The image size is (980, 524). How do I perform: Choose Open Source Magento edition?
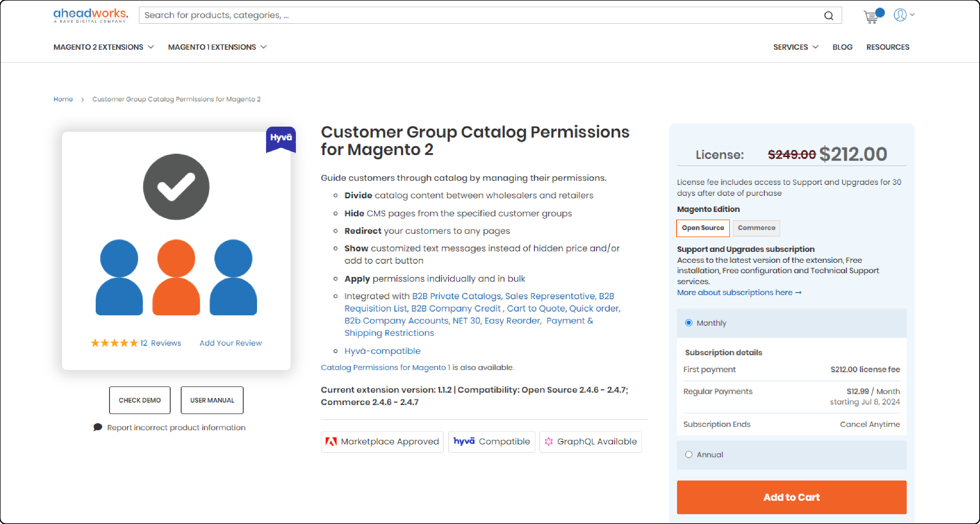click(x=703, y=228)
